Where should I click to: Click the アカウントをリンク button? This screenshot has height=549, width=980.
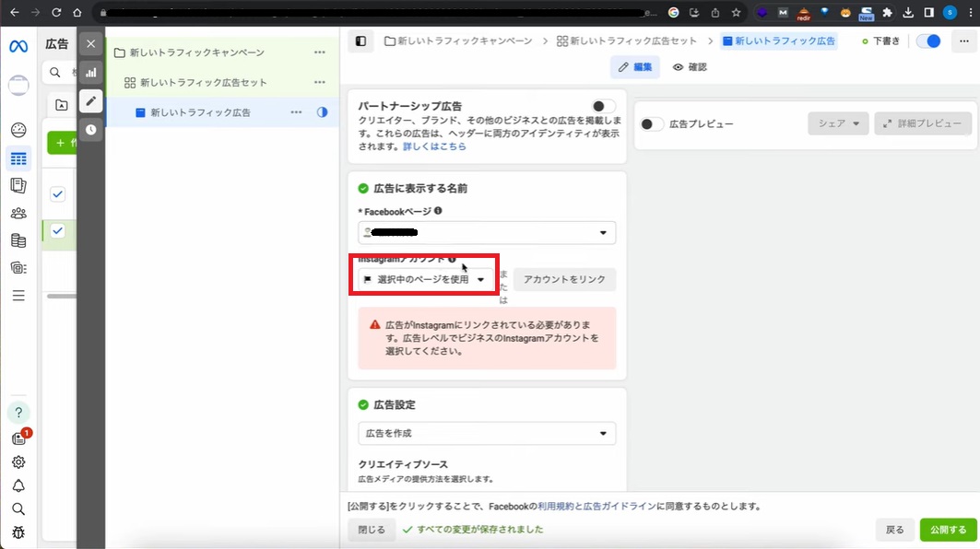tap(564, 279)
